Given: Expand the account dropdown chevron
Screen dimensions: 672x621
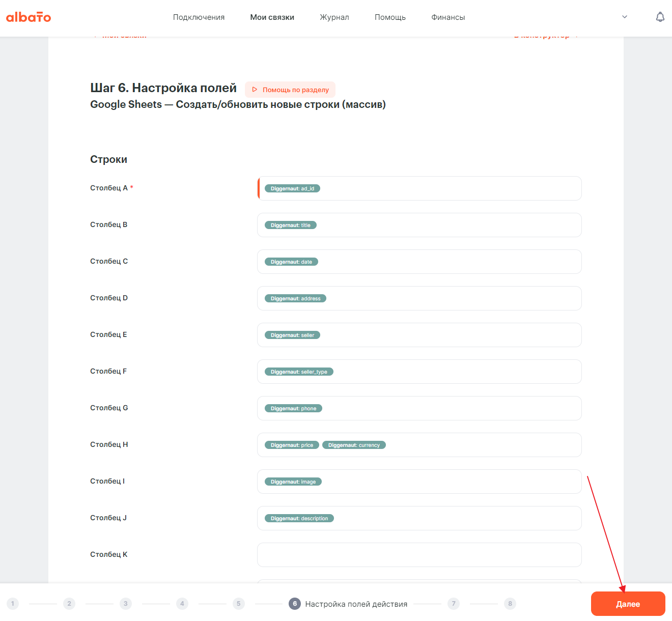Looking at the screenshot, I should (625, 17).
